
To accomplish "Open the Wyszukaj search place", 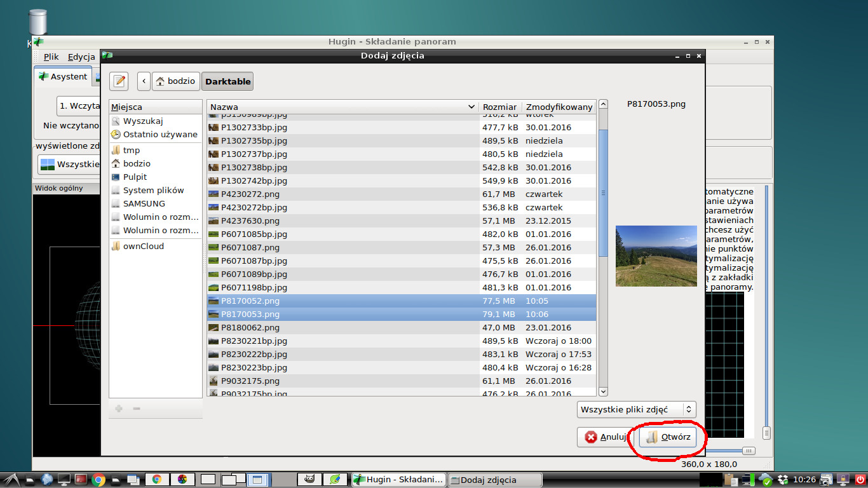I will click(x=143, y=121).
